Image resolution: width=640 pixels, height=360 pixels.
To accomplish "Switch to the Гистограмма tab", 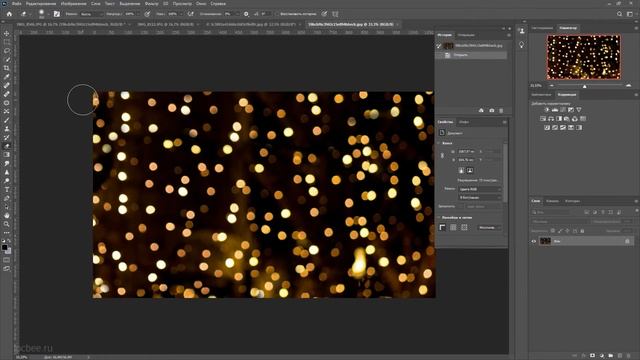I will click(542, 28).
